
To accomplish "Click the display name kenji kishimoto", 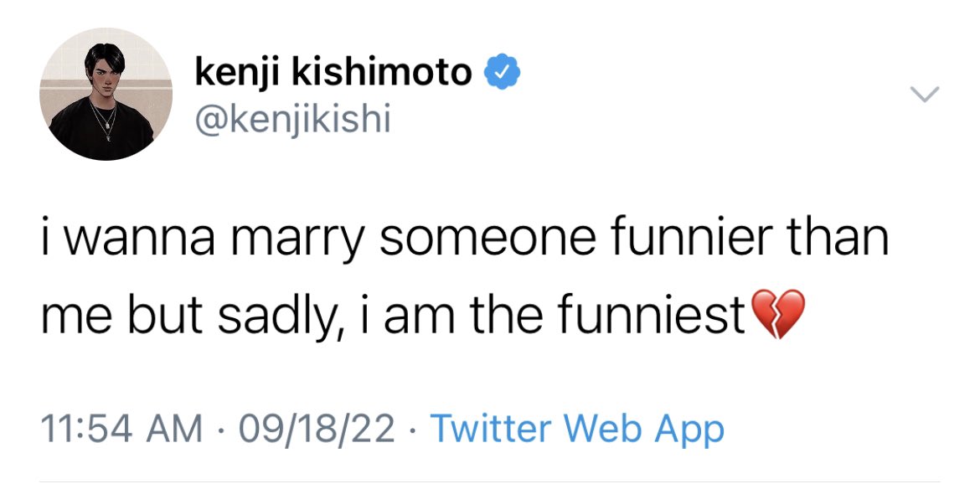I will pyautogui.click(x=333, y=73).
